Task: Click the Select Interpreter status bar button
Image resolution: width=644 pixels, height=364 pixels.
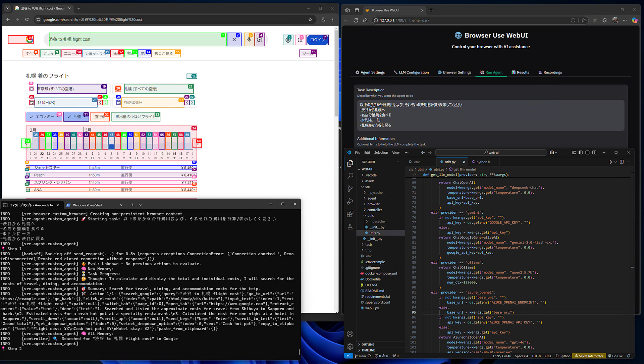Action: pyautogui.click(x=589, y=356)
